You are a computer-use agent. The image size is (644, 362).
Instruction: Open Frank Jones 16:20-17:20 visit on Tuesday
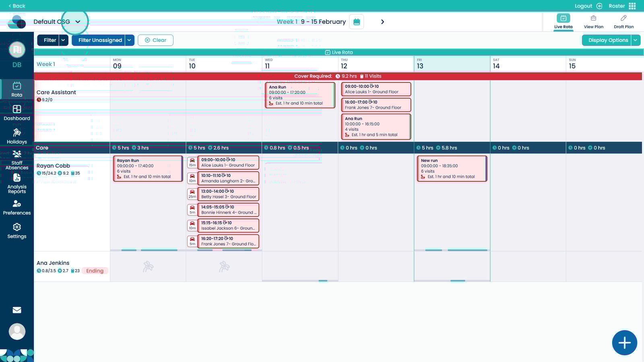tap(228, 241)
